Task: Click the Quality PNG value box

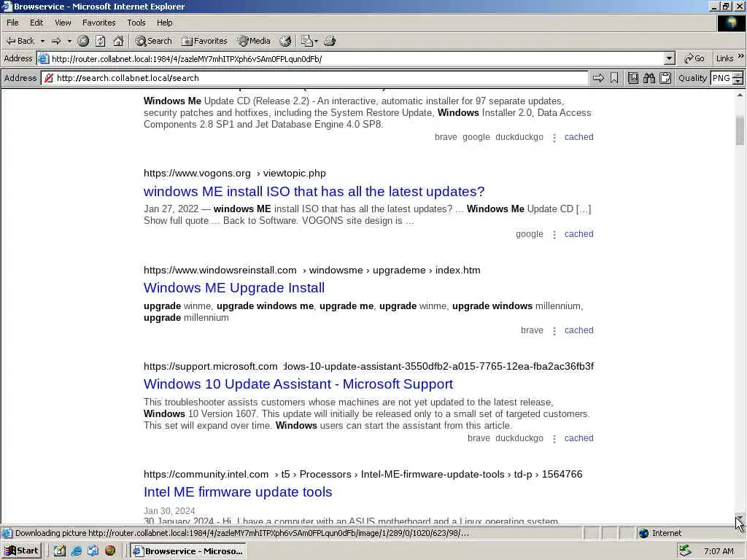Action: point(721,78)
